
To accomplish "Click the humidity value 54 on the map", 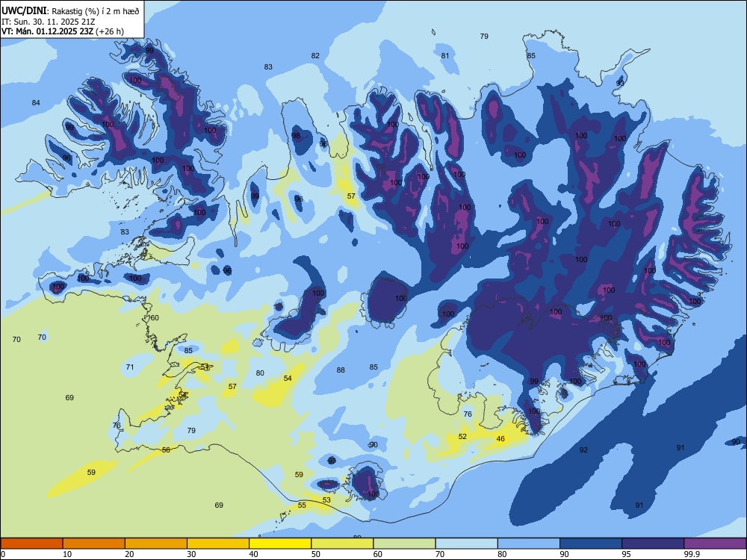I will [288, 378].
